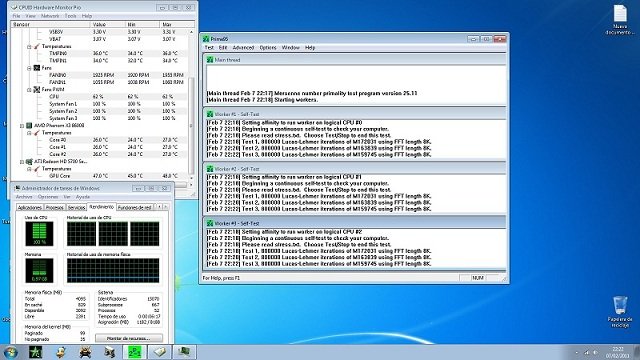
Task: Click the Worker #3 Self-Test icon
Action: point(210,223)
